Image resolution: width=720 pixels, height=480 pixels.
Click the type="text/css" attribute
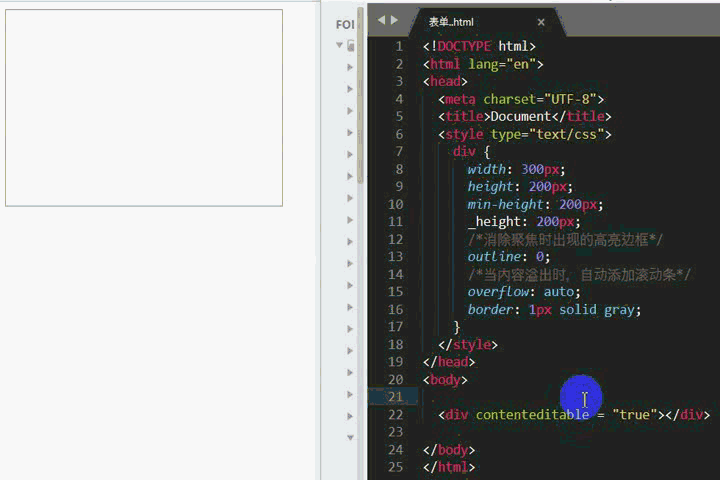pyautogui.click(x=547, y=134)
